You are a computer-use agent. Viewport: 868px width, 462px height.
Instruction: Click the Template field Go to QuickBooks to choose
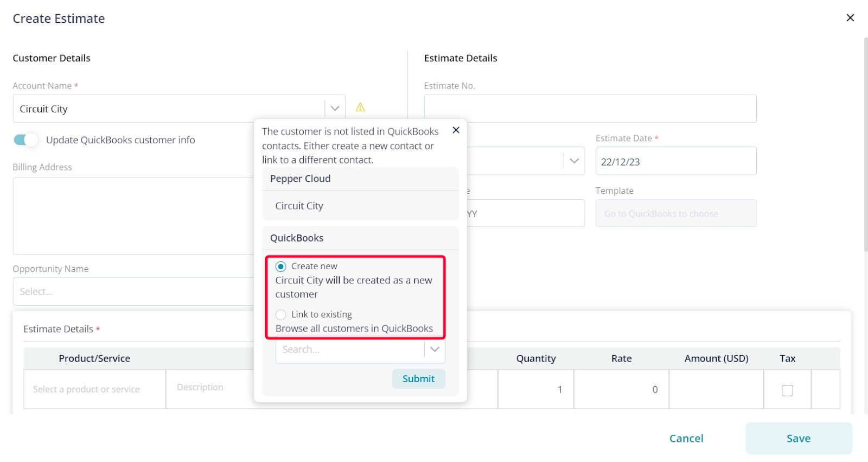click(x=676, y=213)
